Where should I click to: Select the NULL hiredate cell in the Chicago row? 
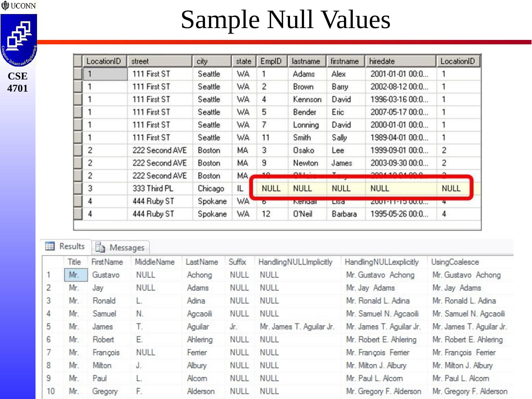pyautogui.click(x=401, y=188)
